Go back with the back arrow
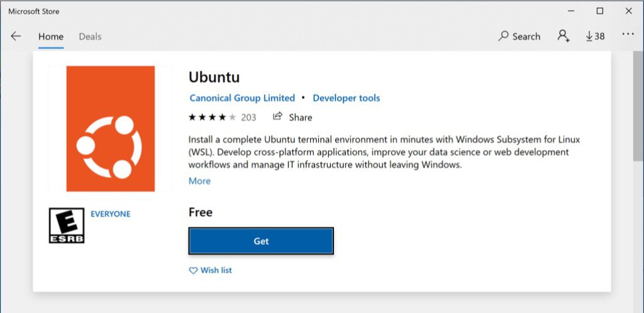644x313 pixels. point(16,36)
